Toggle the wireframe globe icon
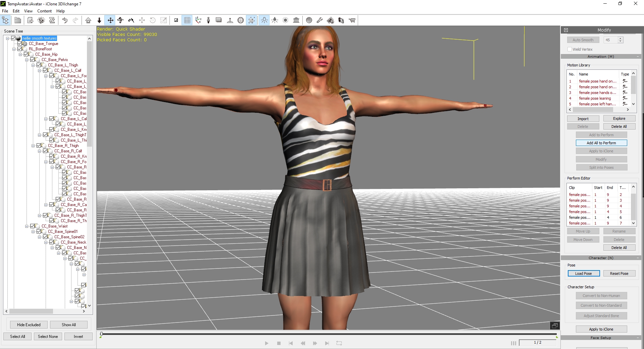This screenshot has height=349, width=644. [x=241, y=20]
